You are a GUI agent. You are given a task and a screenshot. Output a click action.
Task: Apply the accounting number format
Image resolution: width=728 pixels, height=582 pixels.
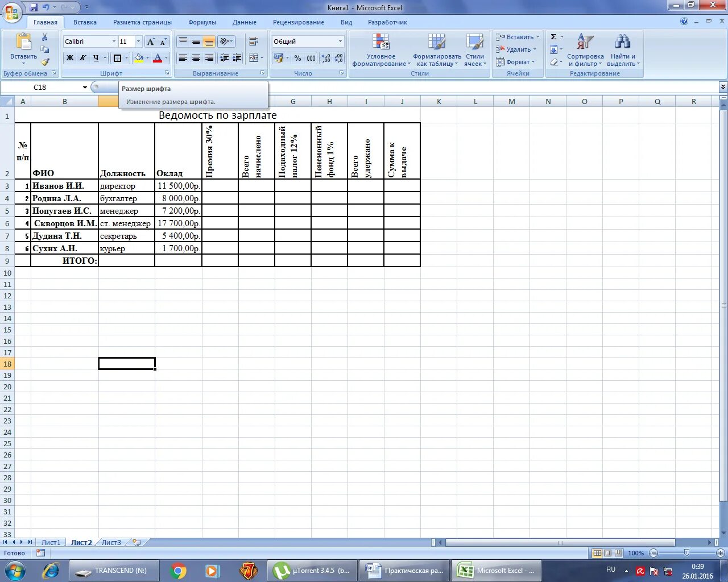(x=278, y=58)
